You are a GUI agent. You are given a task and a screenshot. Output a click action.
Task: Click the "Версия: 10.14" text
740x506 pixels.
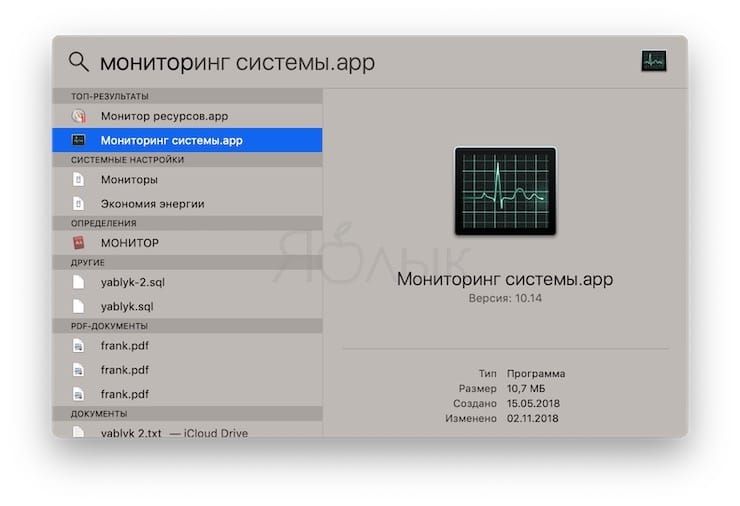505,298
